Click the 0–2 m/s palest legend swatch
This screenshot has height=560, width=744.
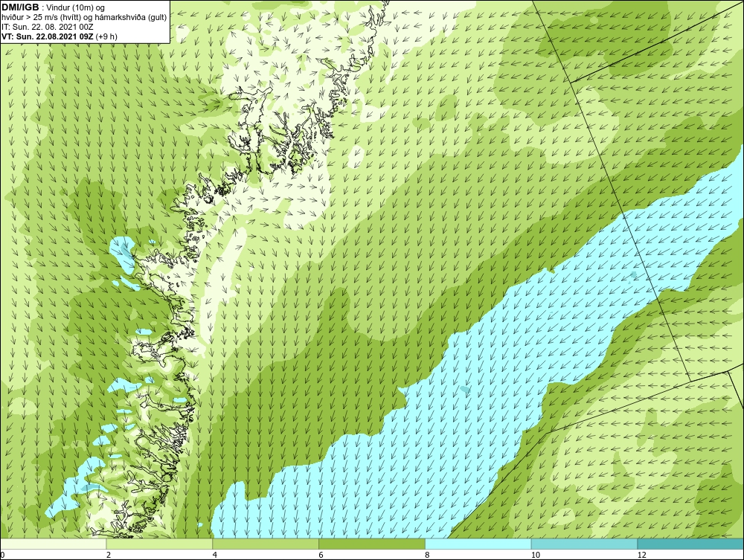tap(53, 544)
